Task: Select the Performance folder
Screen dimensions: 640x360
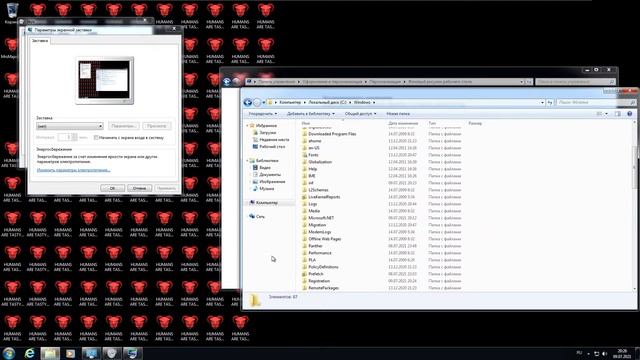Action: (x=320, y=253)
